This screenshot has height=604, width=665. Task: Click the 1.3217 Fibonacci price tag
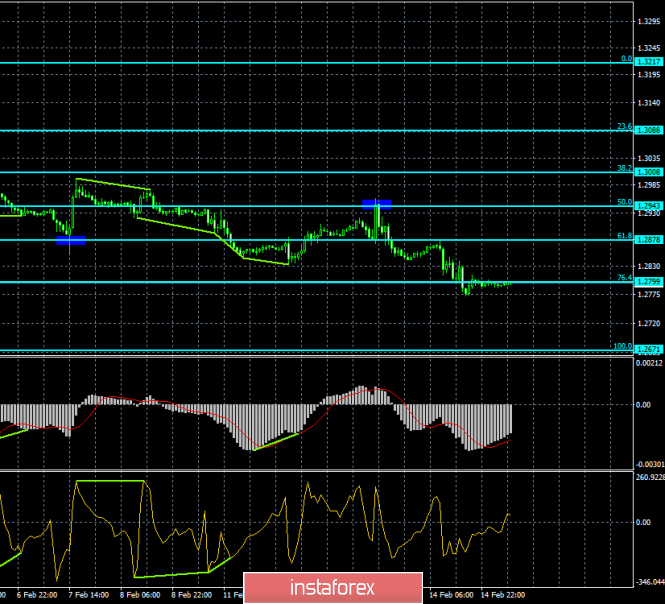click(x=649, y=62)
